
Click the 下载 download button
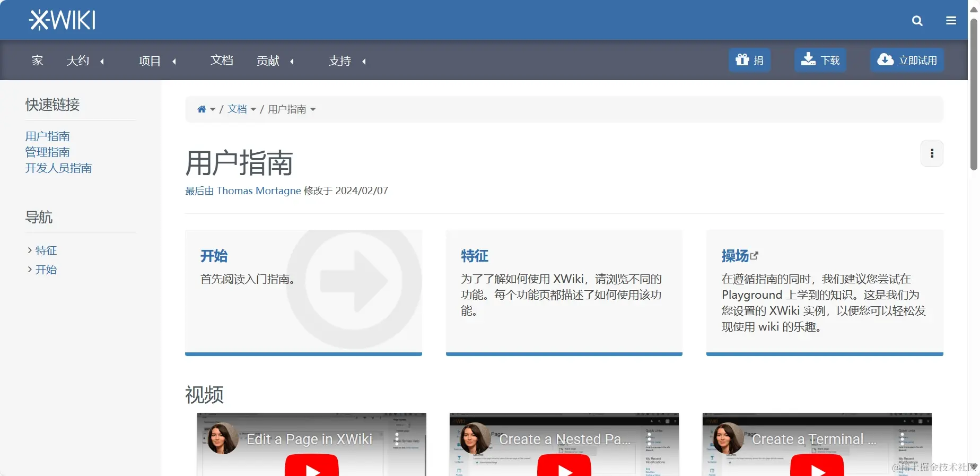820,60
